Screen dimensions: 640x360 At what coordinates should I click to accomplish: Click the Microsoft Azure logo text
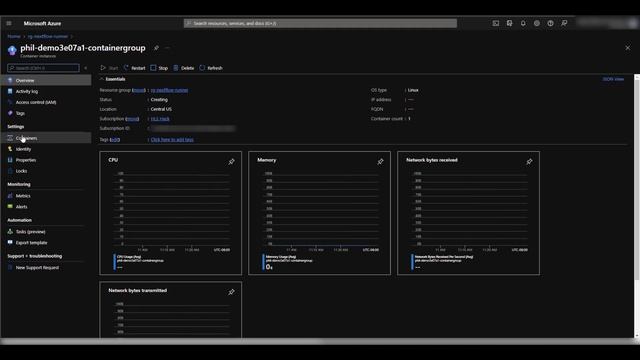coord(42,23)
